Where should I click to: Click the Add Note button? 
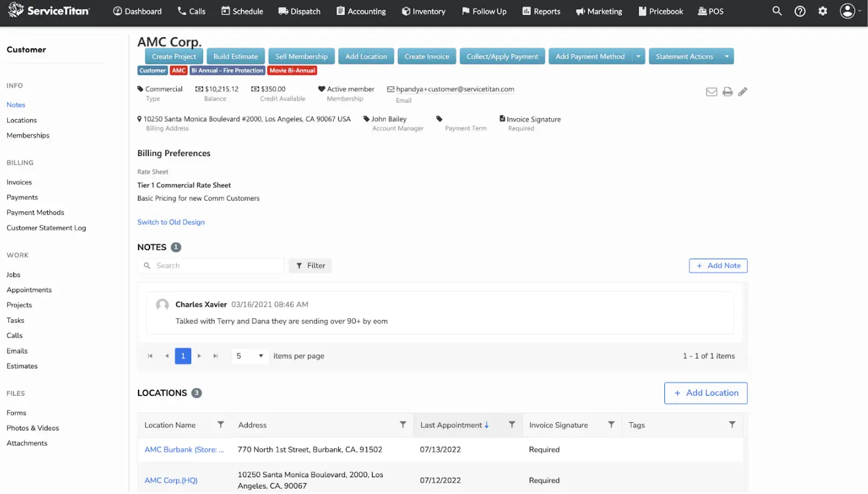(x=719, y=266)
